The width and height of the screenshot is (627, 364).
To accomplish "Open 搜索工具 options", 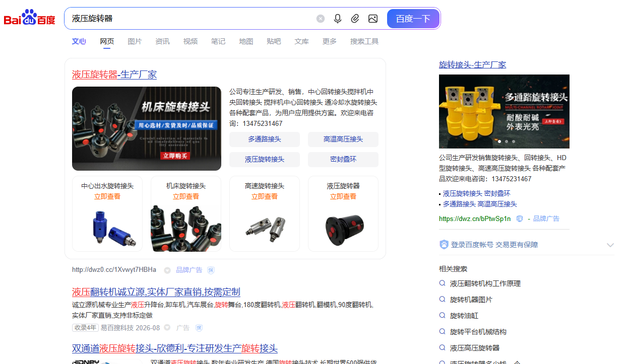I will point(364,41).
